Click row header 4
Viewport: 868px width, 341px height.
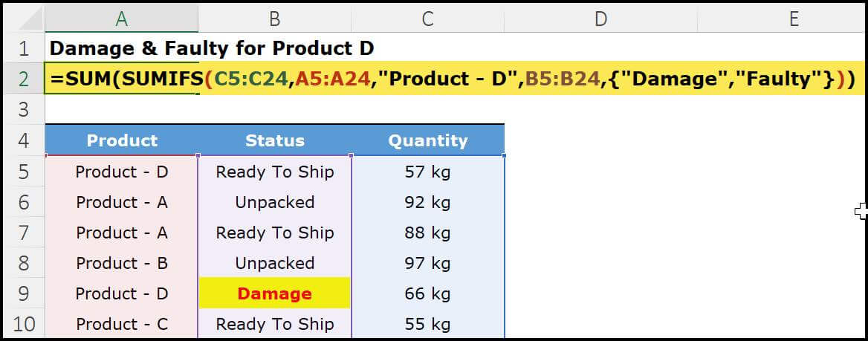(x=24, y=140)
